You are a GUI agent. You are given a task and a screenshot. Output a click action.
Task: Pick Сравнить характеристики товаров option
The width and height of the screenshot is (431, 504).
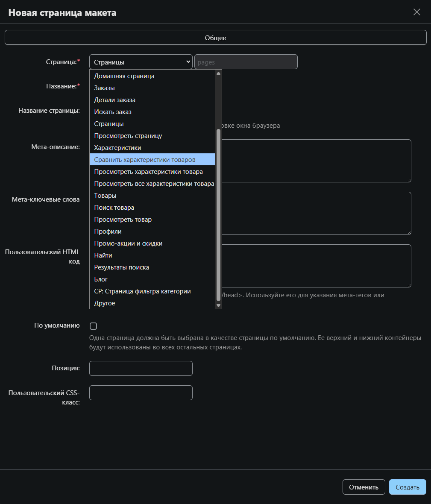coord(144,160)
